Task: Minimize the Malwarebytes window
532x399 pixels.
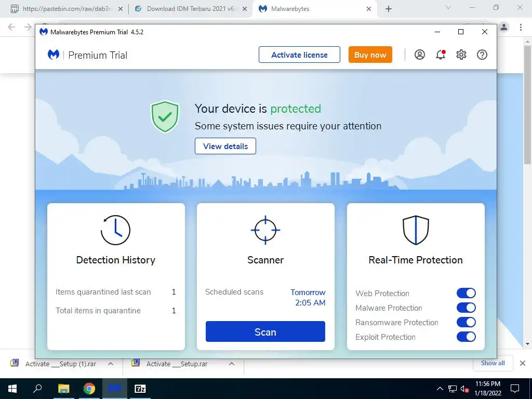Action: (437, 32)
